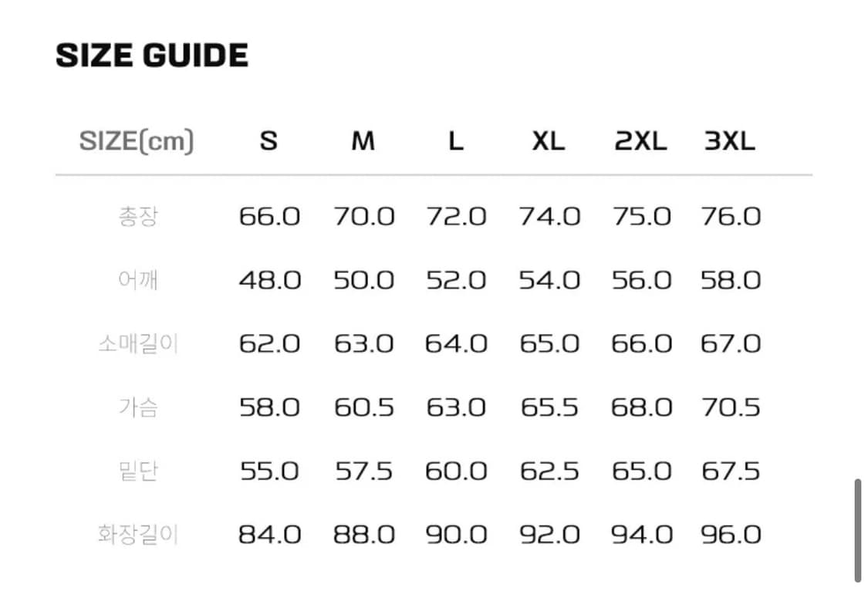Click the 60.5 value in 가슴 row

coord(363,407)
